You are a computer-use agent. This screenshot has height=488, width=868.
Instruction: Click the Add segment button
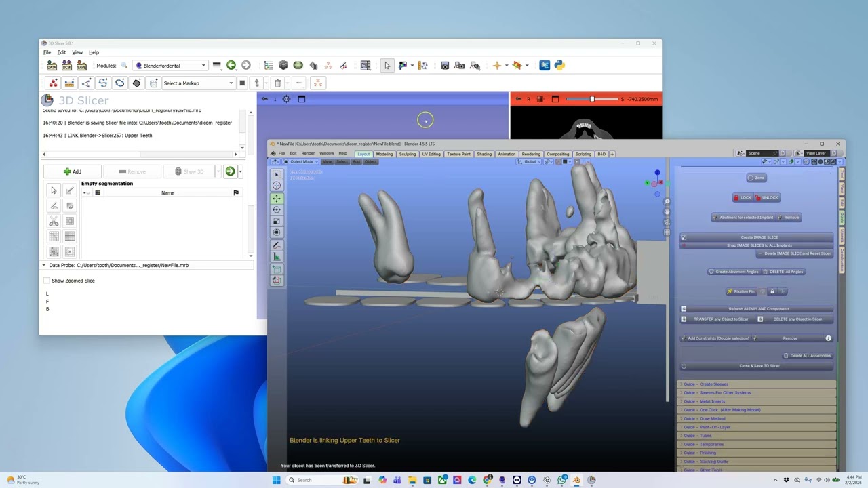point(73,171)
